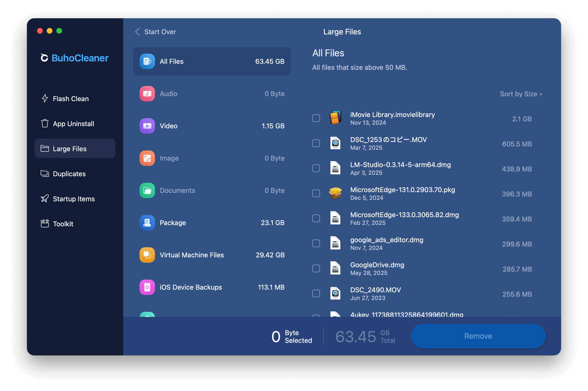Click the Duplicates stacked folder icon
Viewport: 588px width, 391px height.
pyautogui.click(x=45, y=174)
